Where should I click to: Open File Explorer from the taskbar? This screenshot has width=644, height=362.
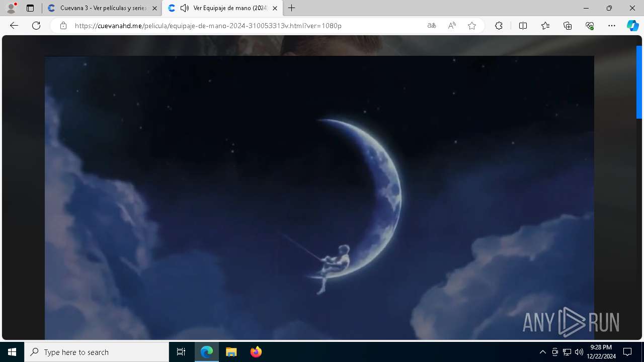point(231,352)
